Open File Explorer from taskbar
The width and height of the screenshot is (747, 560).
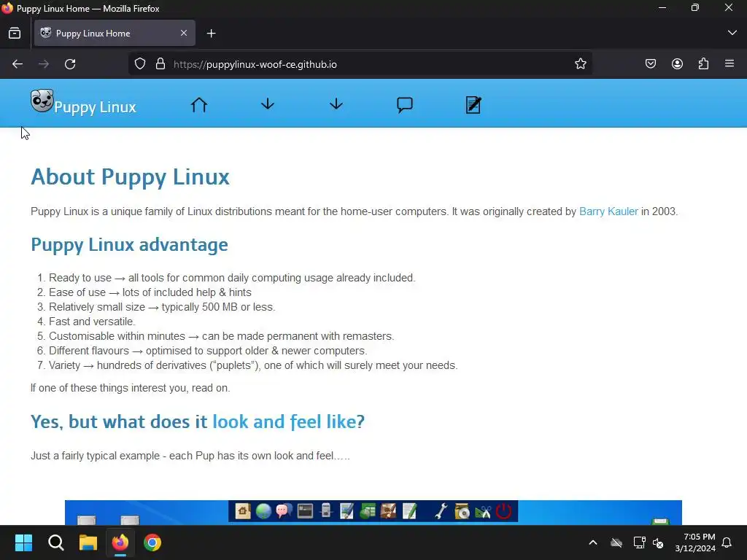[88, 542]
